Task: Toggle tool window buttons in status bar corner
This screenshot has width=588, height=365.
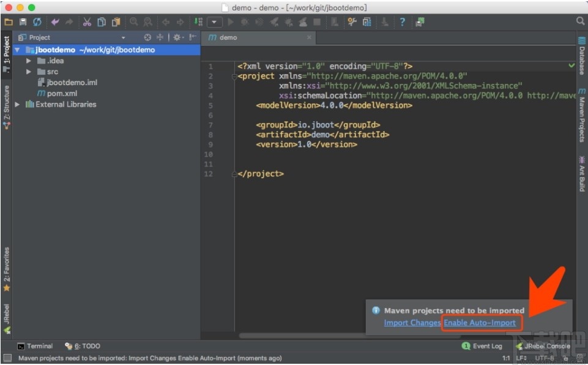Action: pos(7,358)
